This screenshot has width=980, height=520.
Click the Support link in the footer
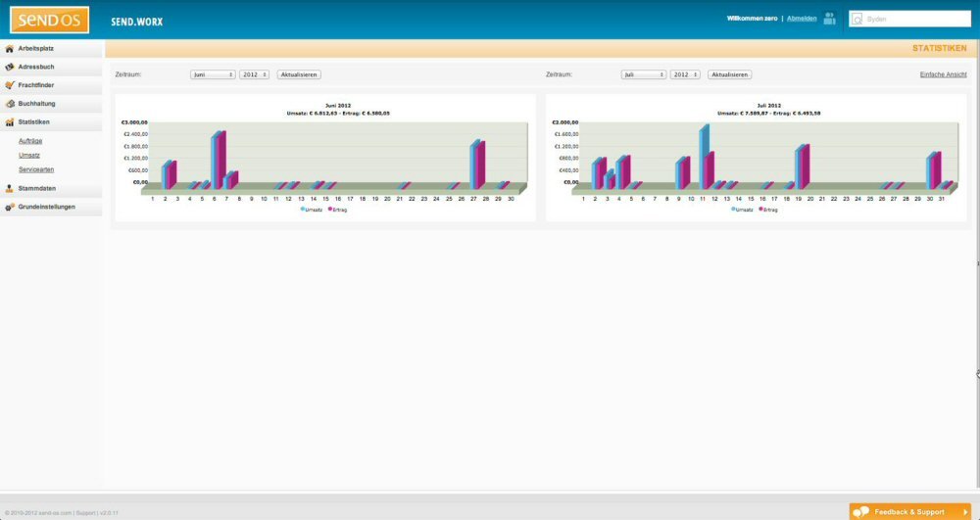pyautogui.click(x=85, y=513)
